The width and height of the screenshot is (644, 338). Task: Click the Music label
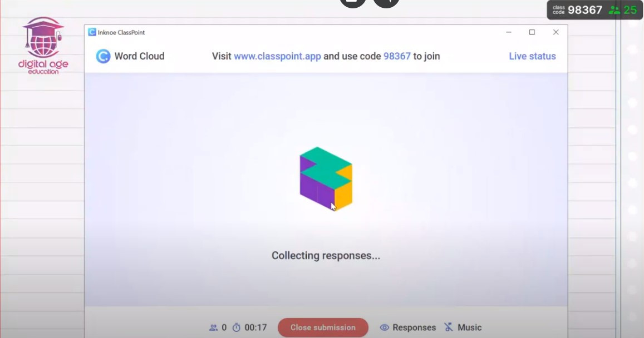pos(469,327)
